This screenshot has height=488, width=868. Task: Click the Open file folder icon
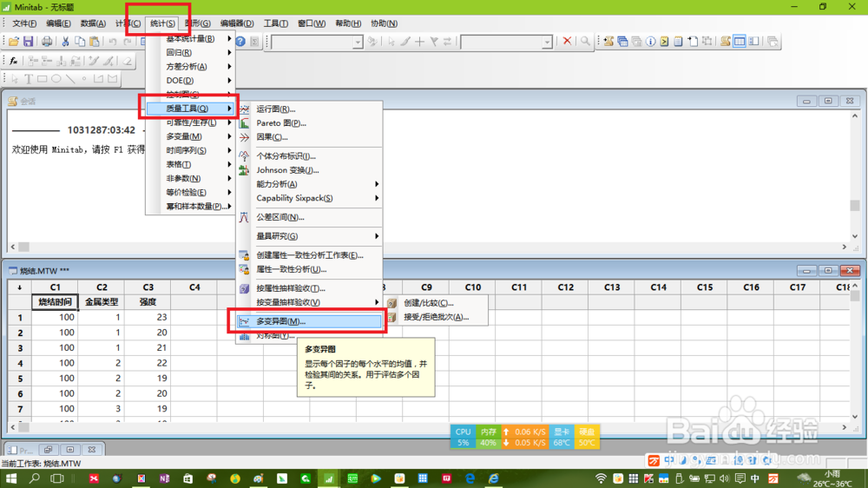(14, 42)
